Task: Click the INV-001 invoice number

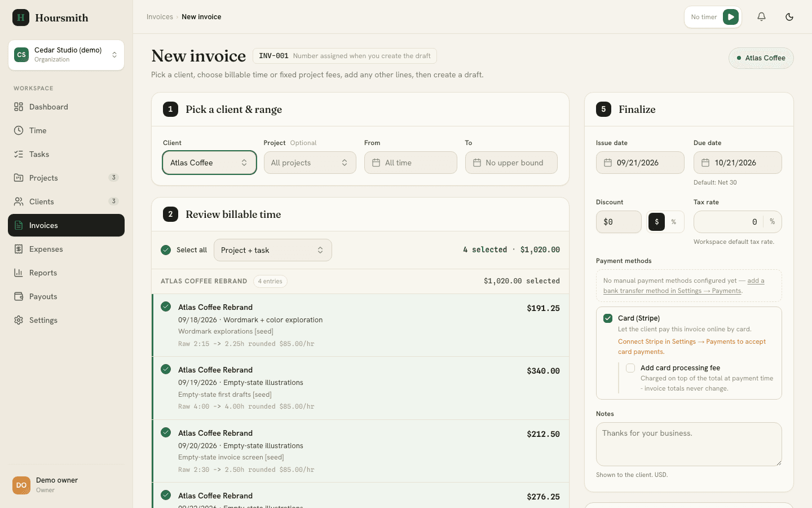Action: click(273, 56)
